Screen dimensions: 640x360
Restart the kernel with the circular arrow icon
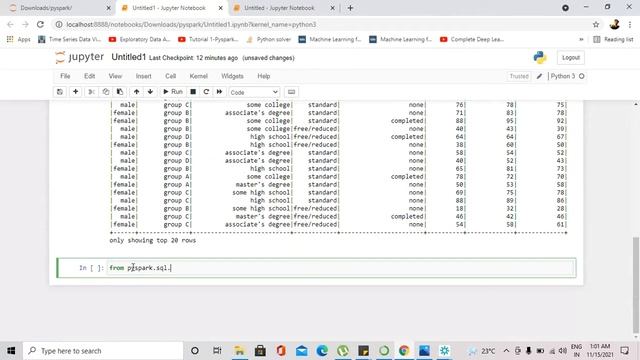pos(206,92)
